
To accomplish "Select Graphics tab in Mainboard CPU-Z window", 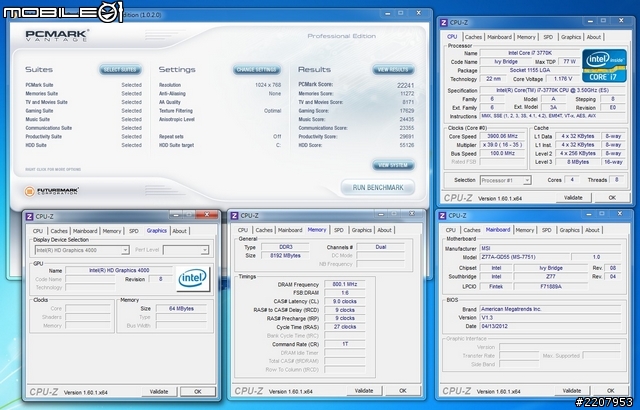I will (569, 230).
